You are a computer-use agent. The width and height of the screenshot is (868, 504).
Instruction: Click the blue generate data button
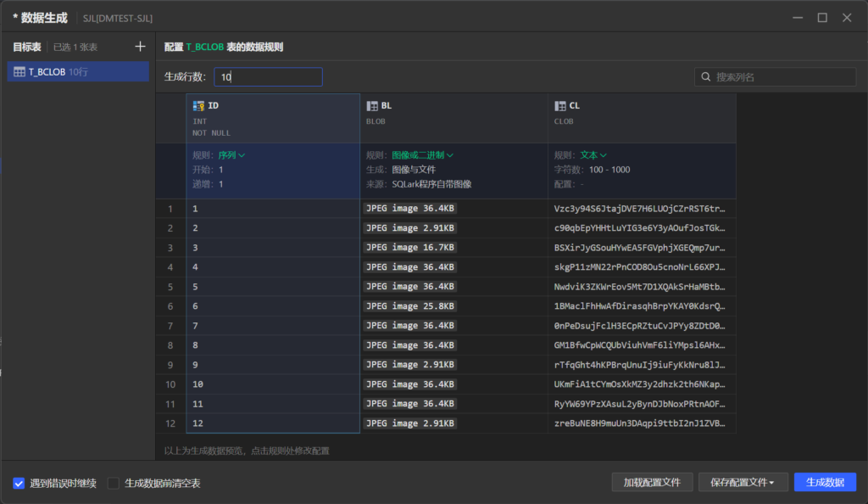tap(825, 482)
